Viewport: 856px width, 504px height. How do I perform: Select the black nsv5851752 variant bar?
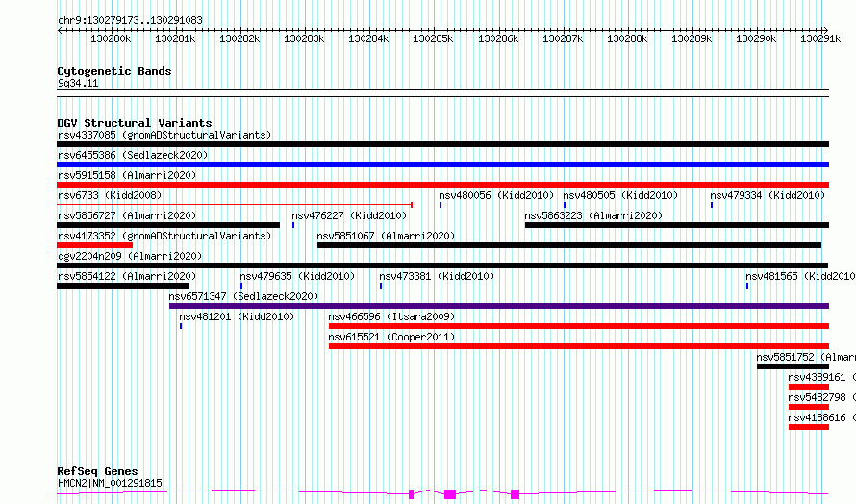[793, 366]
